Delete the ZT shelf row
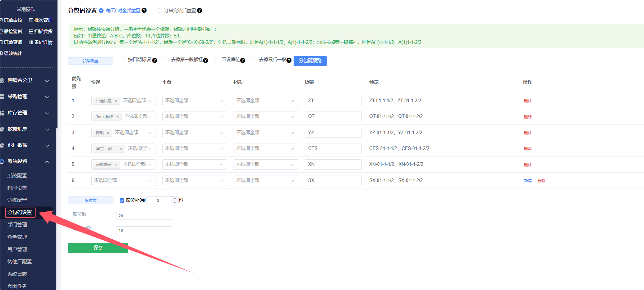644x290 pixels. click(528, 101)
